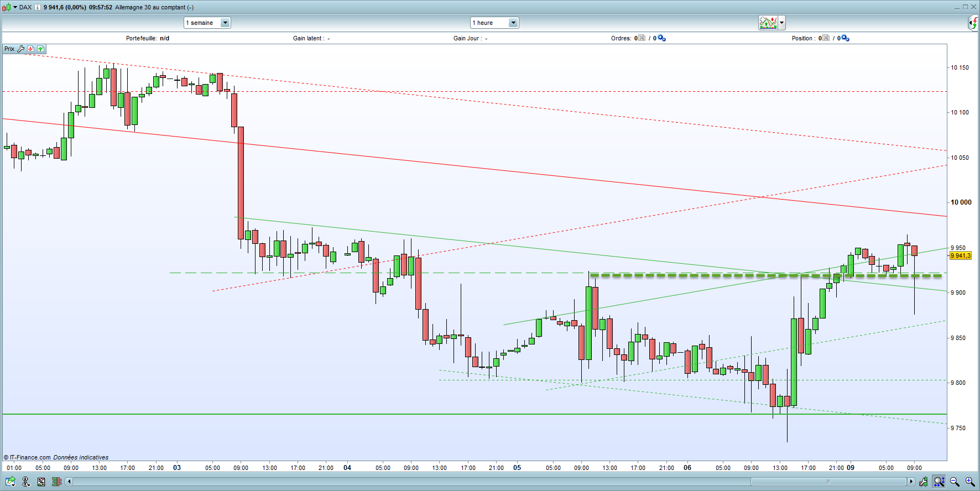Click the scrollbar right arrow

[911, 482]
